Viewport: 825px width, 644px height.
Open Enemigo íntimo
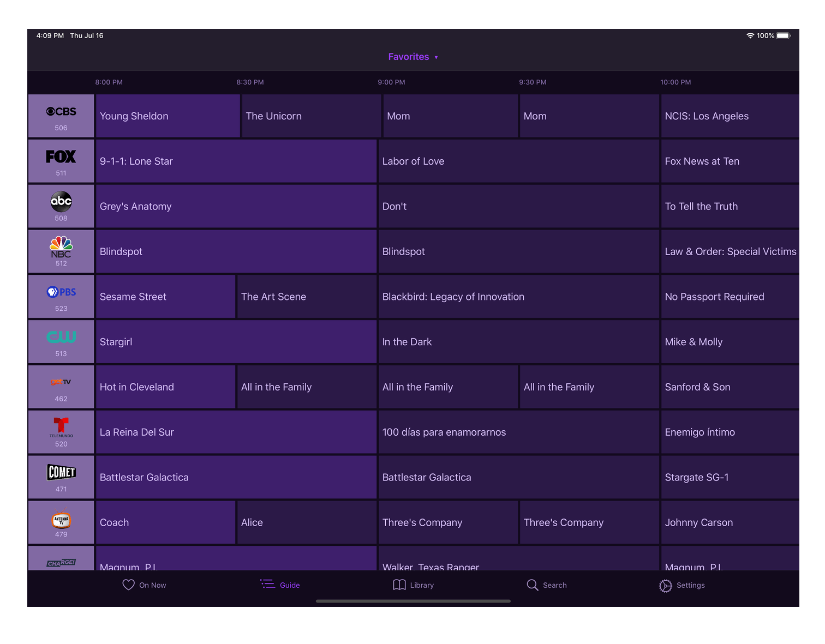click(x=730, y=432)
